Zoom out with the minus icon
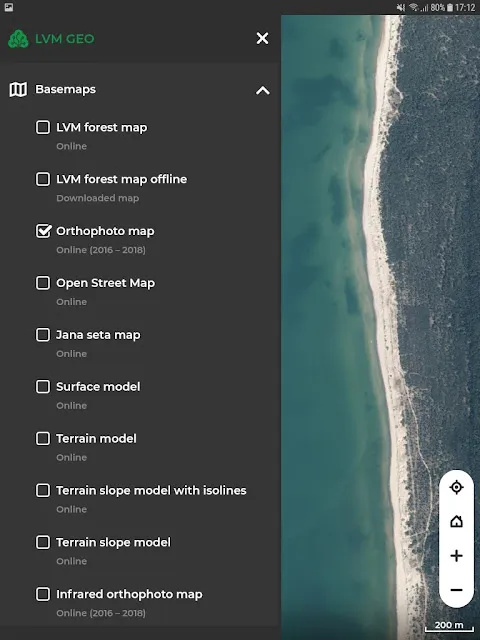The width and height of the screenshot is (480, 640). (456, 590)
